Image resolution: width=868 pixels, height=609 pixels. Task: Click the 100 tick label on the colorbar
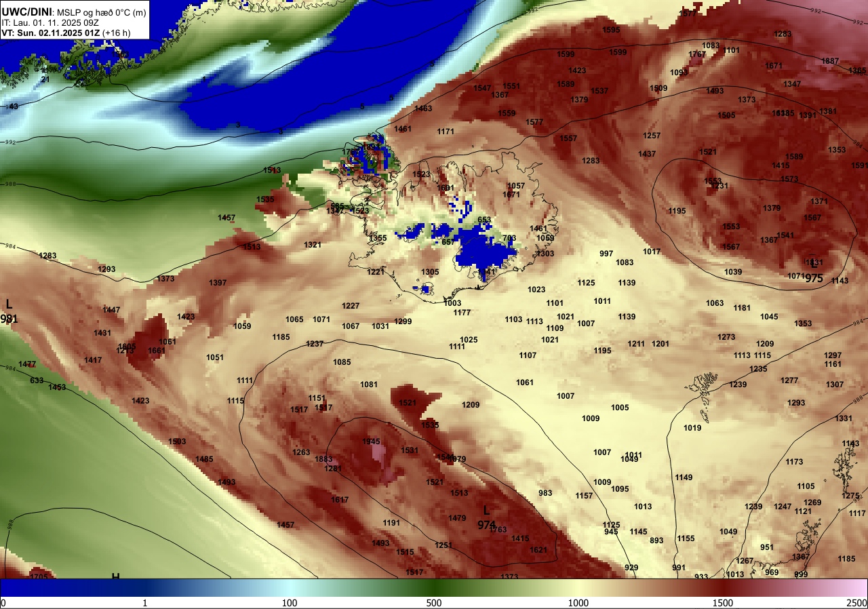290,603
